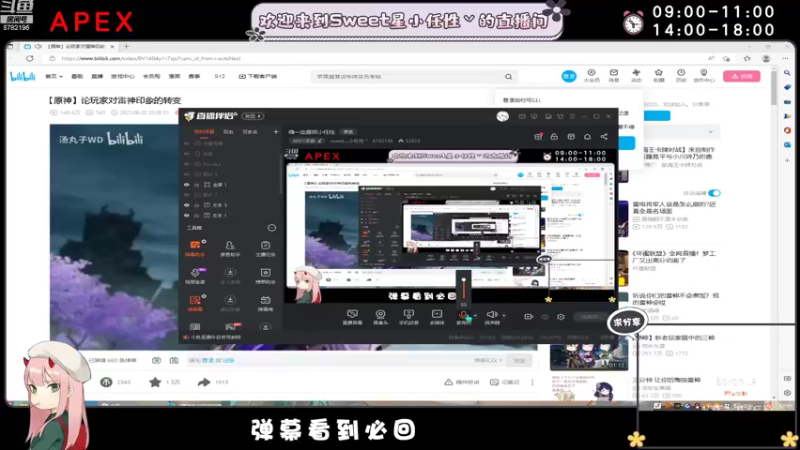Open the 主播任务 tool in toolbox
The width and height of the screenshot is (800, 450).
pos(265,248)
